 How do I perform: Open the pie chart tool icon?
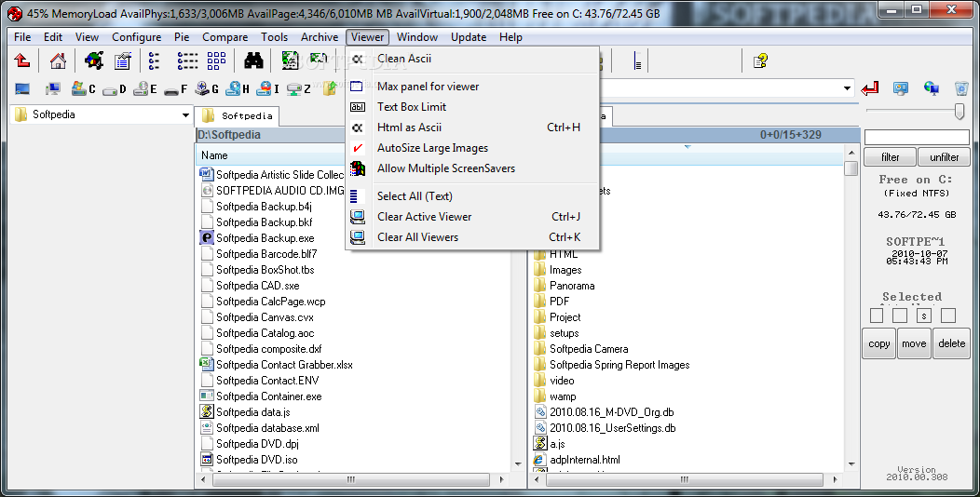point(94,60)
